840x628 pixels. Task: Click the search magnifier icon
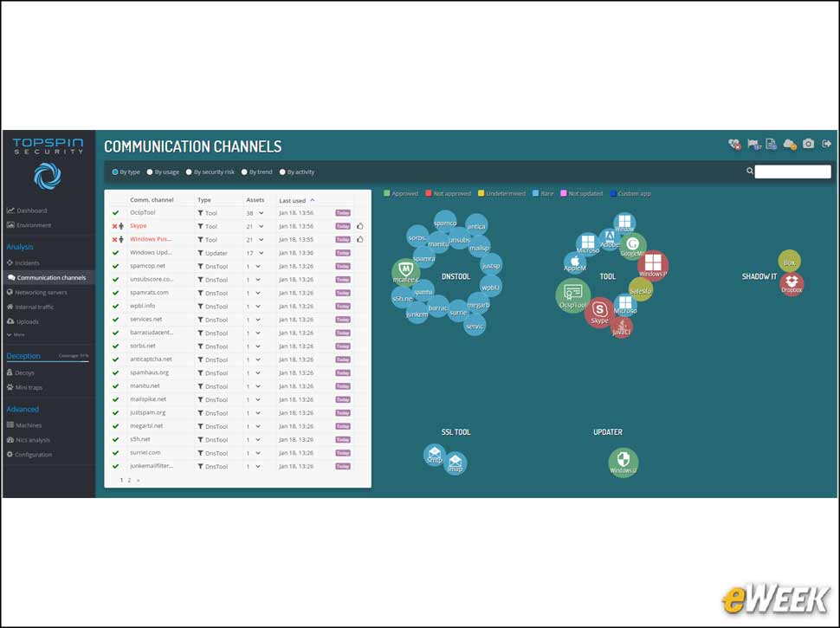coord(750,171)
